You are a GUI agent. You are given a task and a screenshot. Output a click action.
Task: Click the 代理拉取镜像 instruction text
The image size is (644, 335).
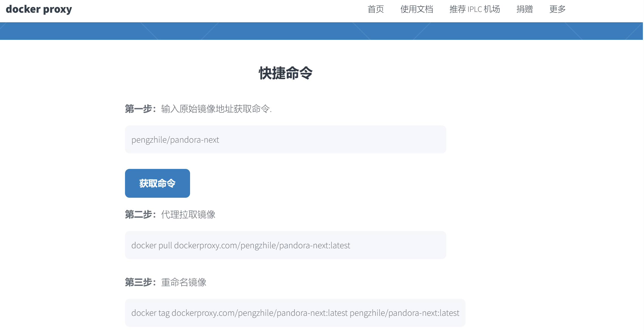coord(188,214)
